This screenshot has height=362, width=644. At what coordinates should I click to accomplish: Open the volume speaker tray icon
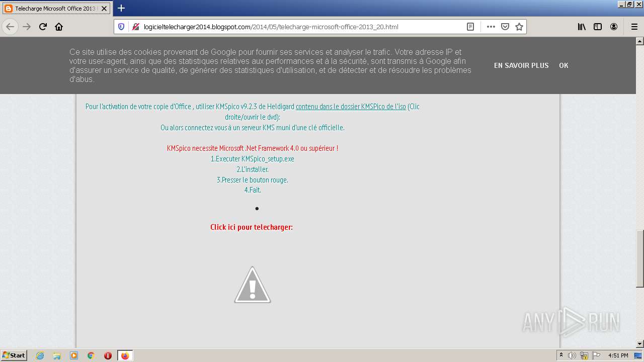point(572,355)
